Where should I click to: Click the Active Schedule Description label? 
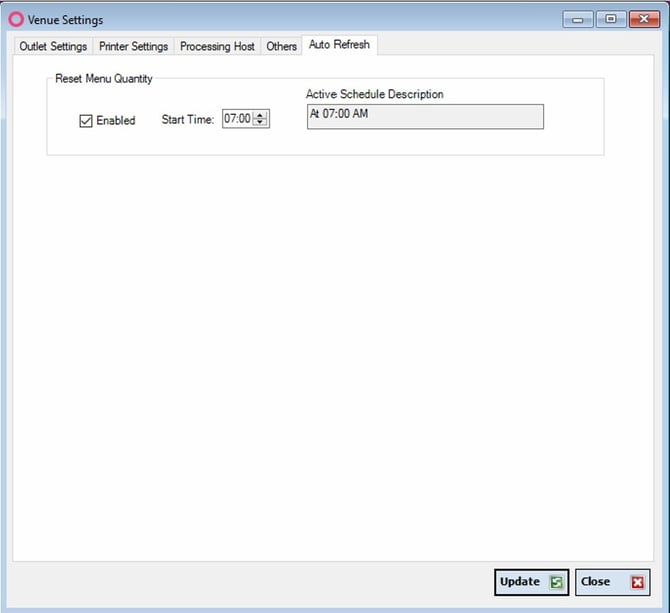pos(375,94)
